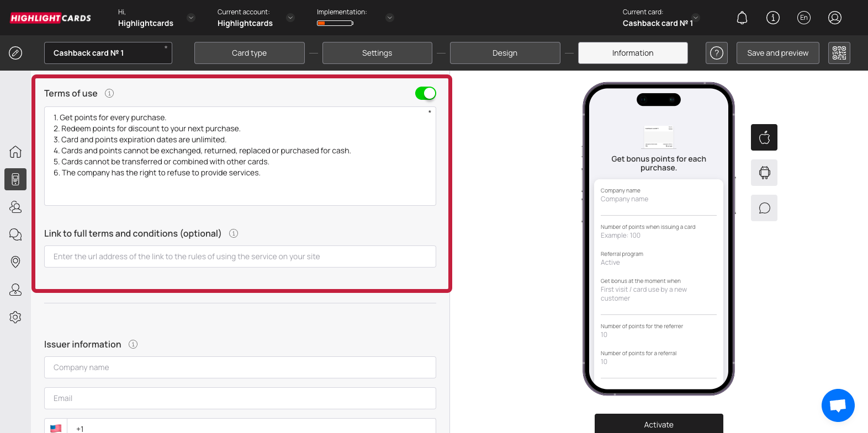Open settings gear in left sidebar
Screen dimensions: 868x433
click(15, 317)
